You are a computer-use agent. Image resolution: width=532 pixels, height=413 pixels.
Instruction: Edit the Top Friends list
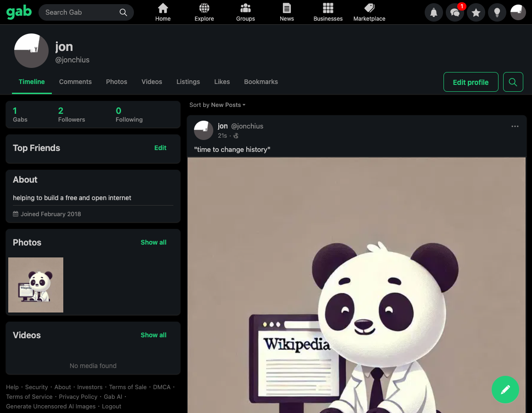coord(160,148)
